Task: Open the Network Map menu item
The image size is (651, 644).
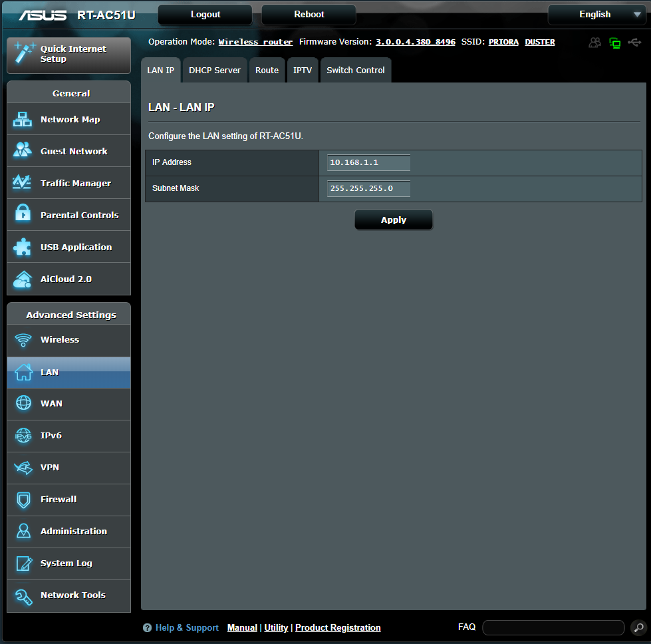Action: tap(69, 119)
